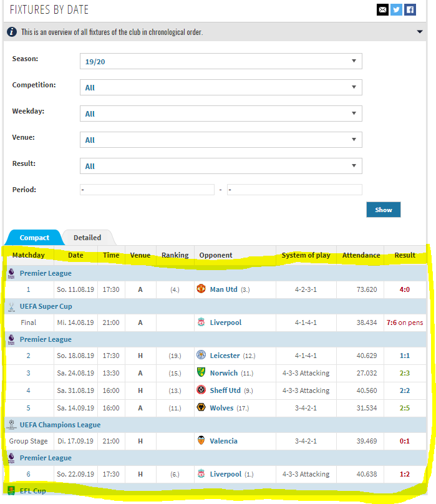This screenshot has width=436, height=504.
Task: Click matchday number 1 link
Action: (x=28, y=289)
